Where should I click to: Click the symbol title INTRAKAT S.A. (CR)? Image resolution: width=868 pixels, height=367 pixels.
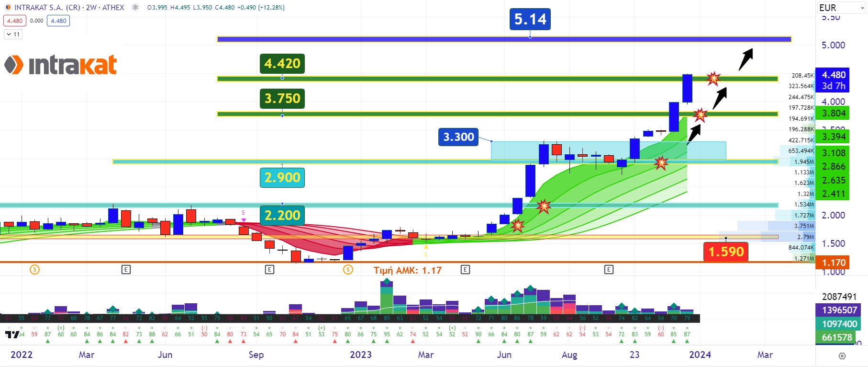pos(47,7)
